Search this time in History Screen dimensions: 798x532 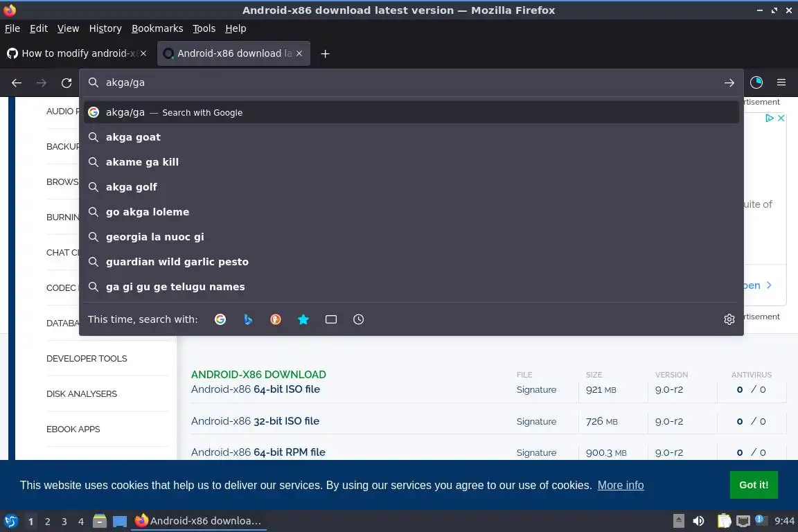click(358, 319)
